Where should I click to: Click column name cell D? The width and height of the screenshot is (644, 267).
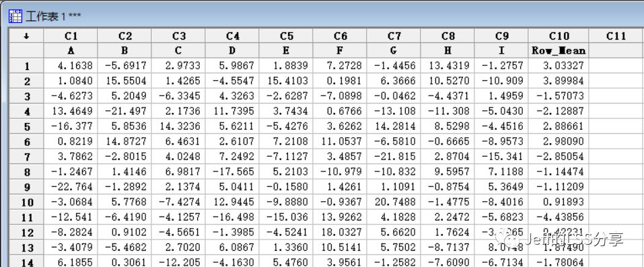pos(232,50)
